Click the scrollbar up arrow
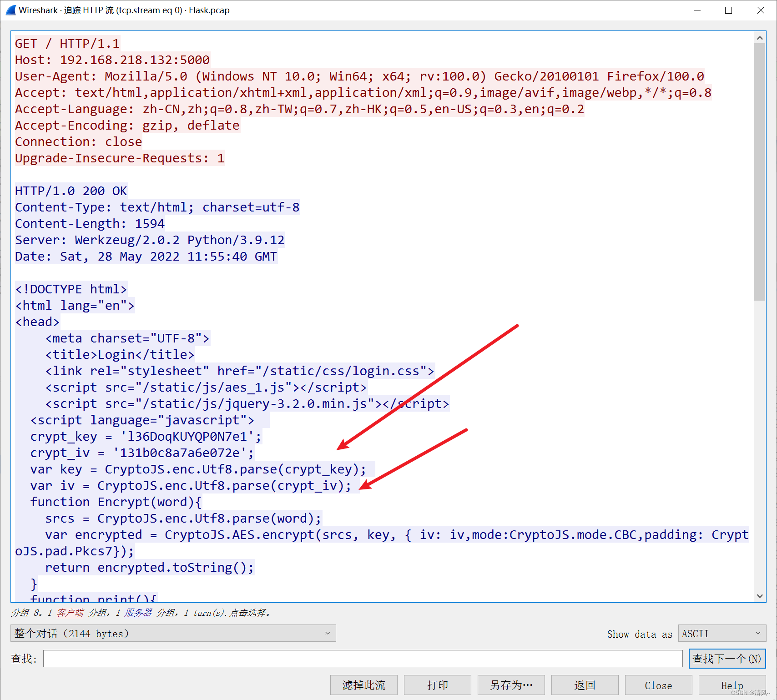 coord(759,38)
